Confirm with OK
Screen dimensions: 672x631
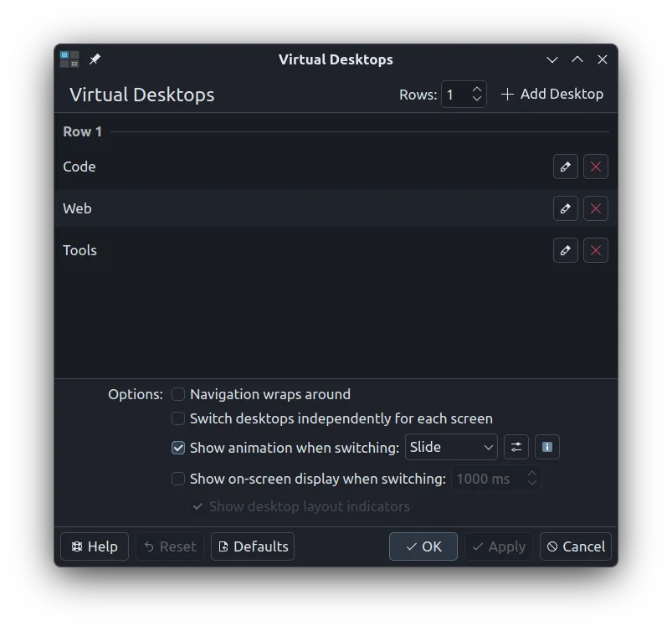423,546
